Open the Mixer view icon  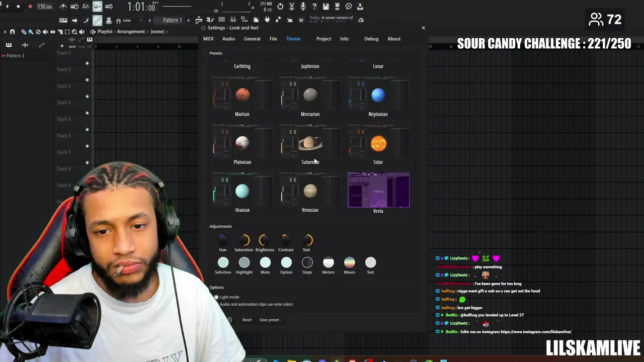pos(233,20)
